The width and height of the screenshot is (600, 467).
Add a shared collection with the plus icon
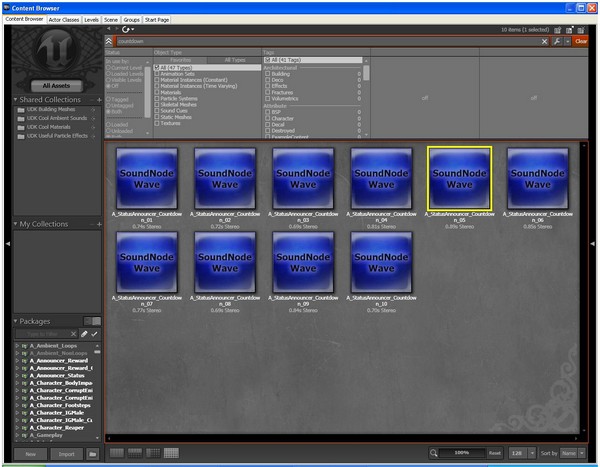point(99,100)
